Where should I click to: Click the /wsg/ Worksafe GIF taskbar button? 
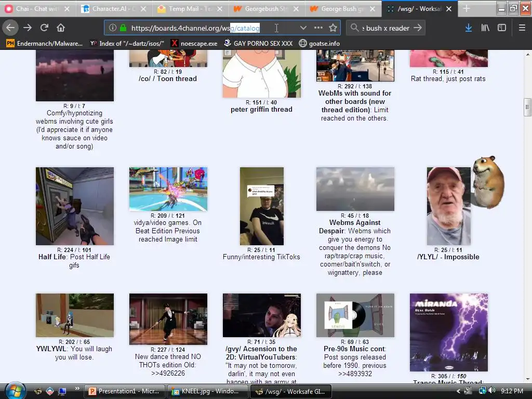[x=290, y=391]
